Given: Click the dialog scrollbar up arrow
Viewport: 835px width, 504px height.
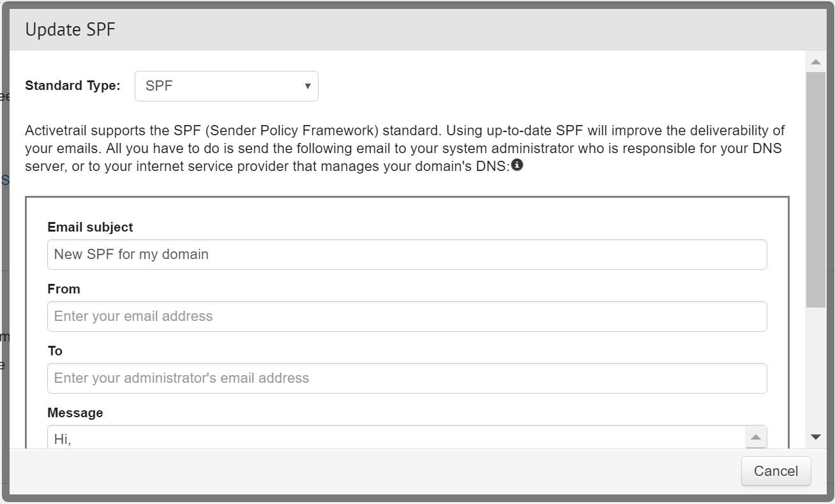Looking at the screenshot, I should click(x=815, y=62).
